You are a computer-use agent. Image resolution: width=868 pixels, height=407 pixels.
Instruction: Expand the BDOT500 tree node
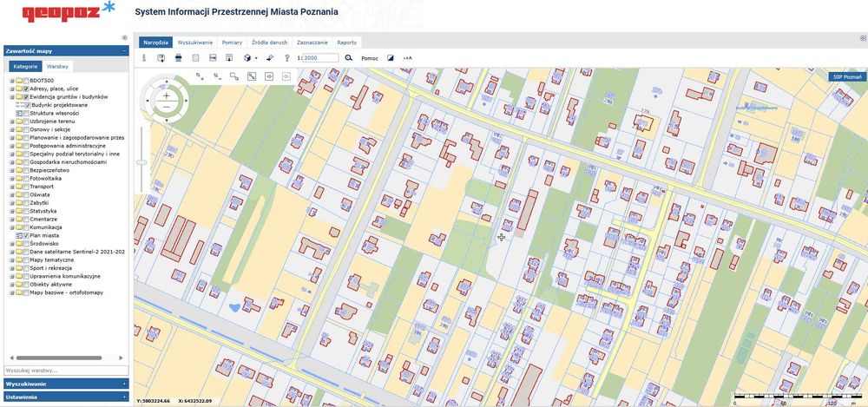pos(12,81)
